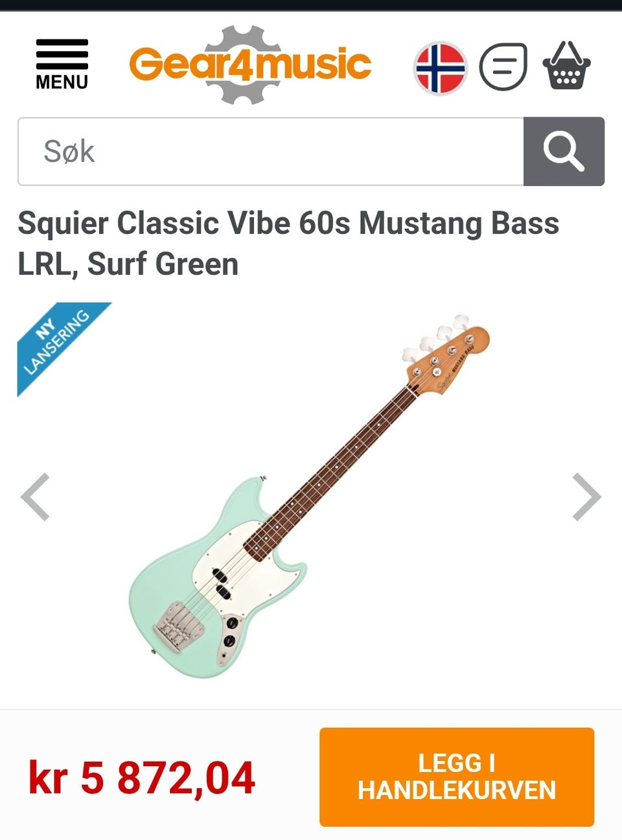This screenshot has height=840, width=622.
Task: Focus the Søk search field
Action: (x=271, y=152)
